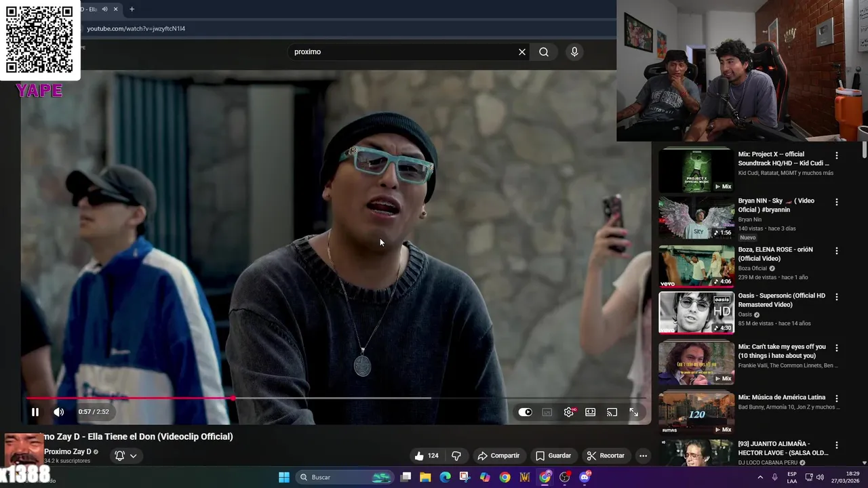868x488 pixels.
Task: Click the sidebar scrollbar
Action: click(864, 150)
